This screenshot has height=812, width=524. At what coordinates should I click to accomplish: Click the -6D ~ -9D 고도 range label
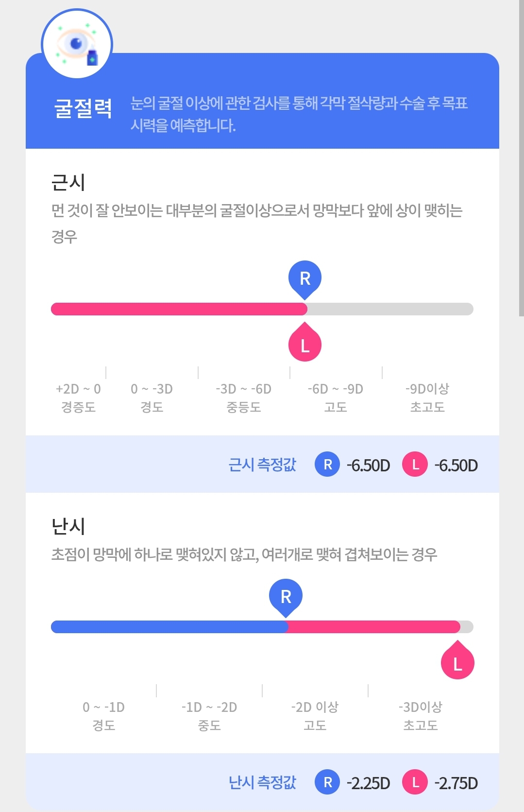(336, 397)
